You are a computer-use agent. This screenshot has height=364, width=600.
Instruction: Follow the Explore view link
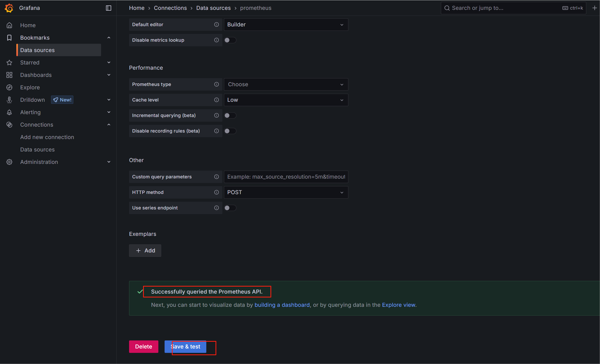398,305
